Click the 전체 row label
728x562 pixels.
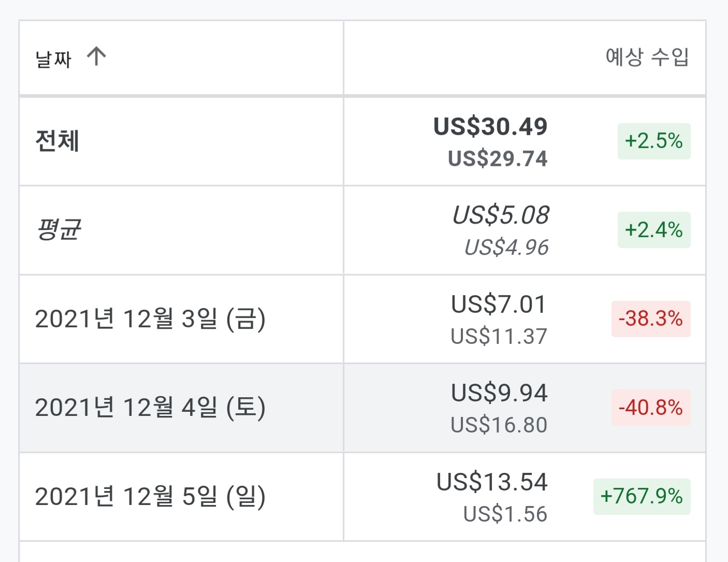click(x=57, y=141)
